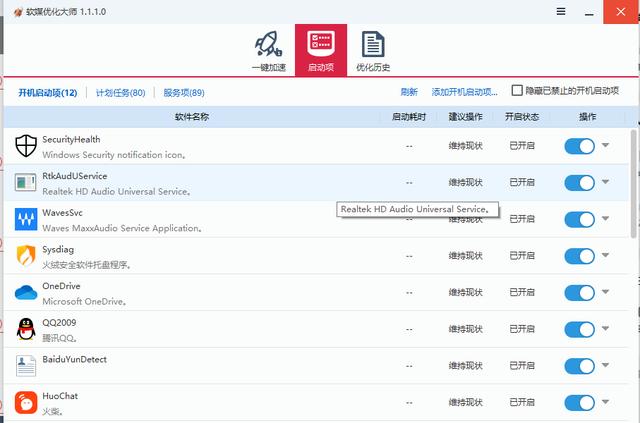640x423 pixels.
Task: Click the WavesSvc app icon
Action: pos(26,219)
